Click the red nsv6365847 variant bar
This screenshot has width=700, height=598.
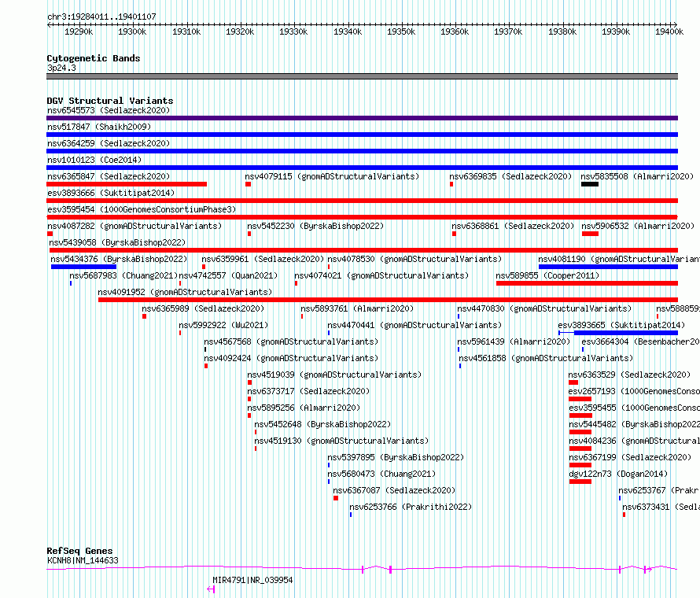click(x=127, y=184)
